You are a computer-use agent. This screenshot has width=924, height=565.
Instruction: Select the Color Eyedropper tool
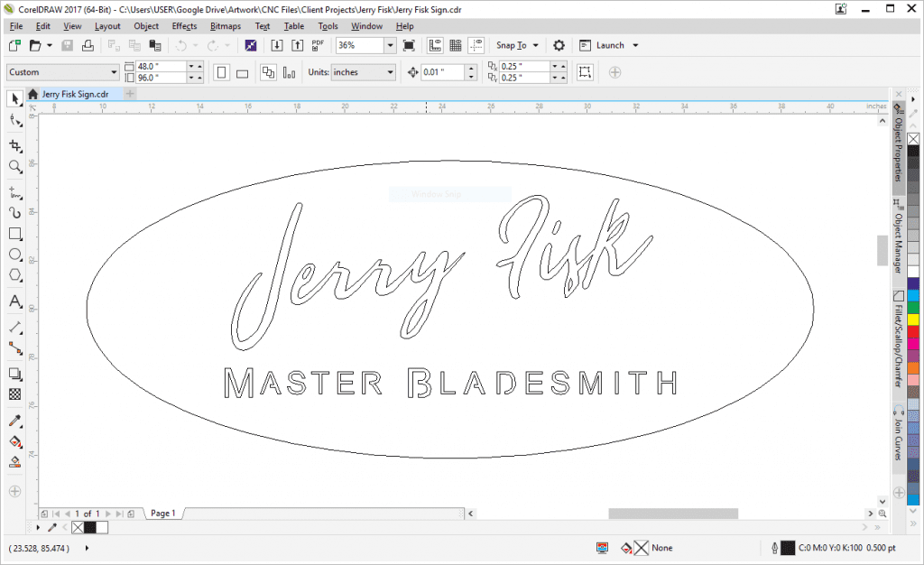point(14,421)
